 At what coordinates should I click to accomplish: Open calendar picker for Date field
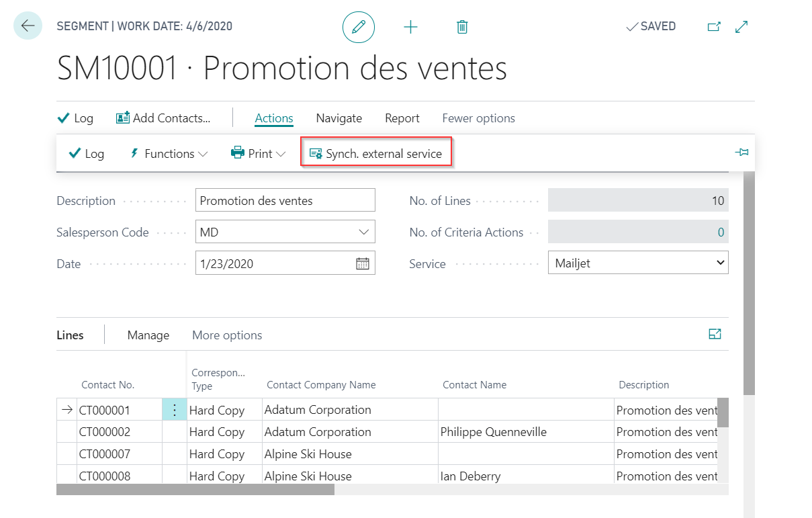click(363, 263)
